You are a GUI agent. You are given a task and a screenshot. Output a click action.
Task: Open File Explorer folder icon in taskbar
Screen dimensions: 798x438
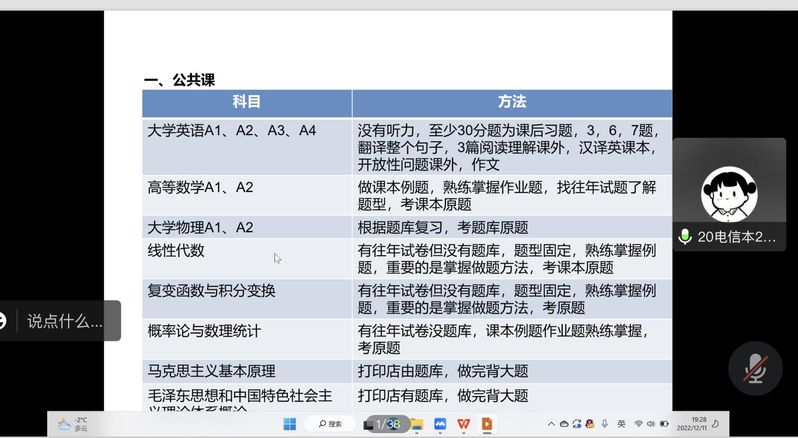417,424
